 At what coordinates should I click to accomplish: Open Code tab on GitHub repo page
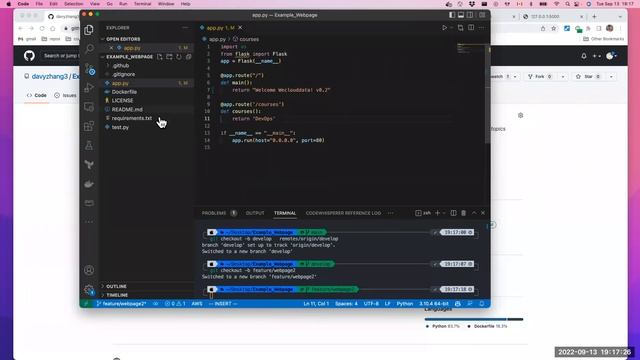coord(37,95)
